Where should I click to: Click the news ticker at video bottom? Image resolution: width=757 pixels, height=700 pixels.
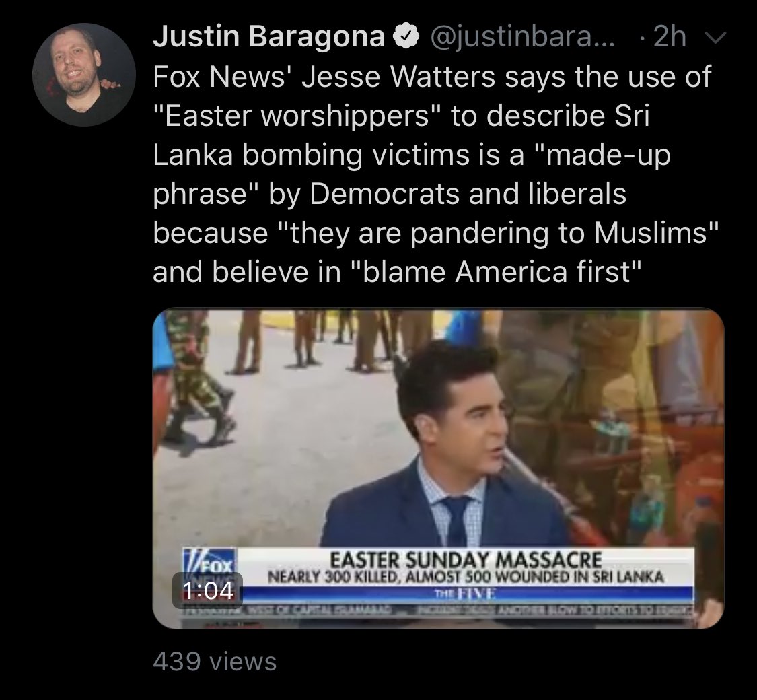tap(437, 610)
